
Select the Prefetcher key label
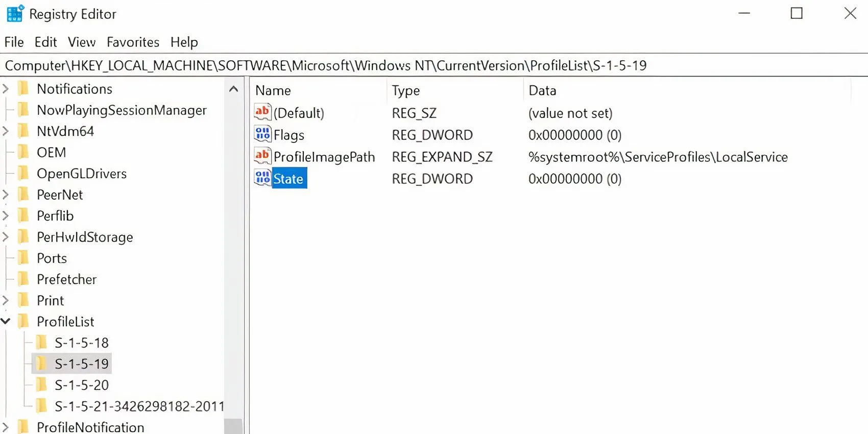(66, 279)
